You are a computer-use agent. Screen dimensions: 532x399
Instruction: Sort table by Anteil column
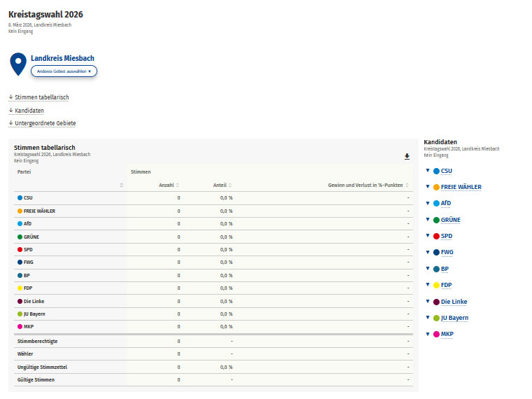click(x=230, y=185)
